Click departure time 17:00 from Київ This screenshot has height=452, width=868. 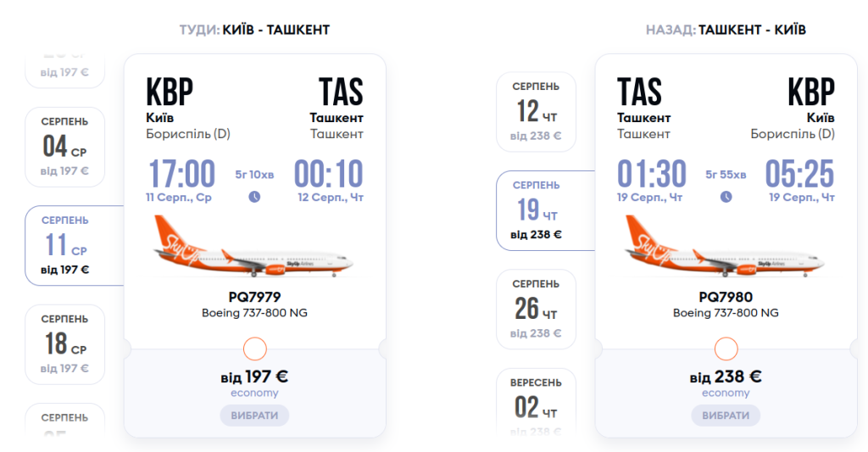pos(182,174)
